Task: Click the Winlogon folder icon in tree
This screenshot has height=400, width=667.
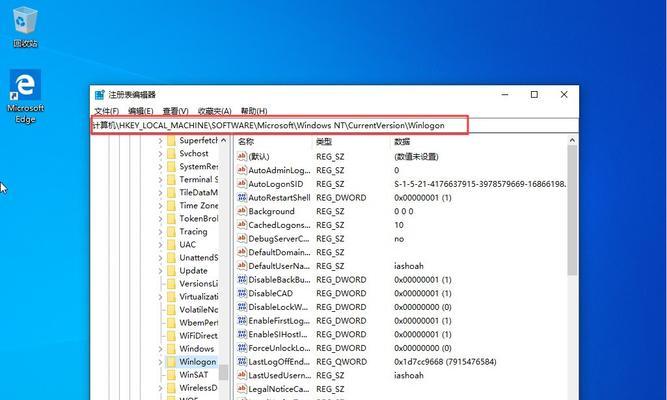Action: (171, 362)
